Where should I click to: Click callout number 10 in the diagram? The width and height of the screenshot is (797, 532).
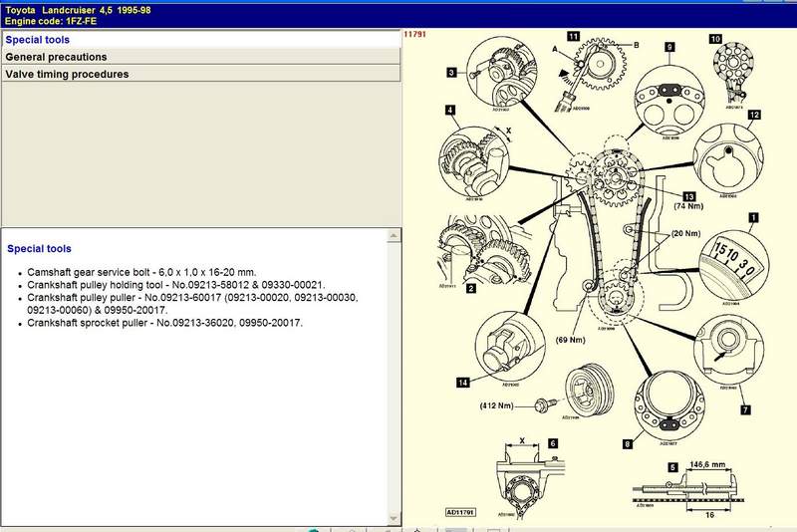[715, 39]
